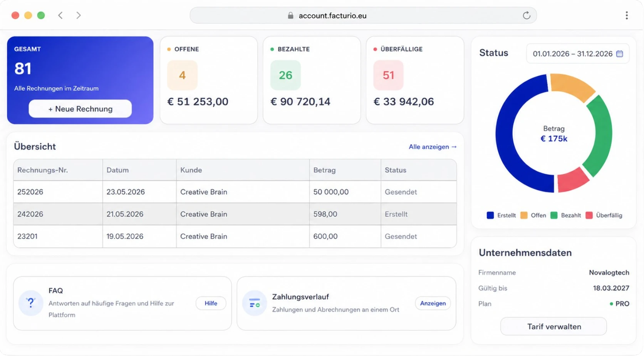Screen dimensions: 644x362
Task: Click Creative Brain in the 252026 row
Action: click(x=204, y=192)
